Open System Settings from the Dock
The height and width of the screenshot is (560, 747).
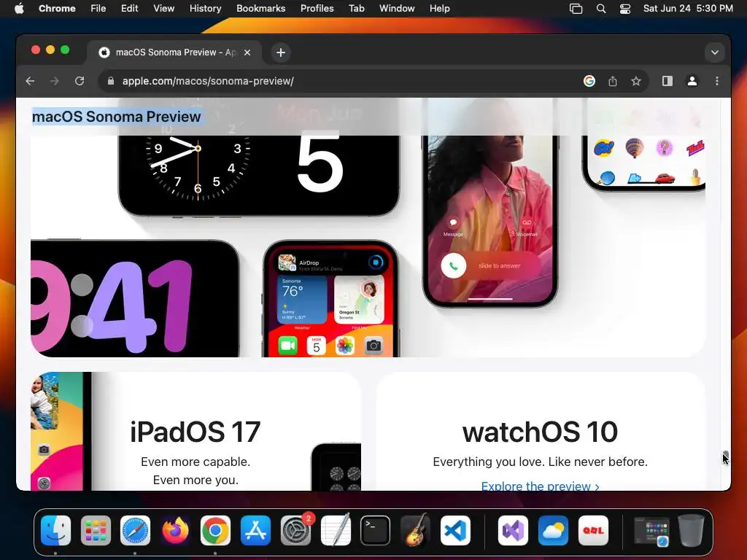296,531
